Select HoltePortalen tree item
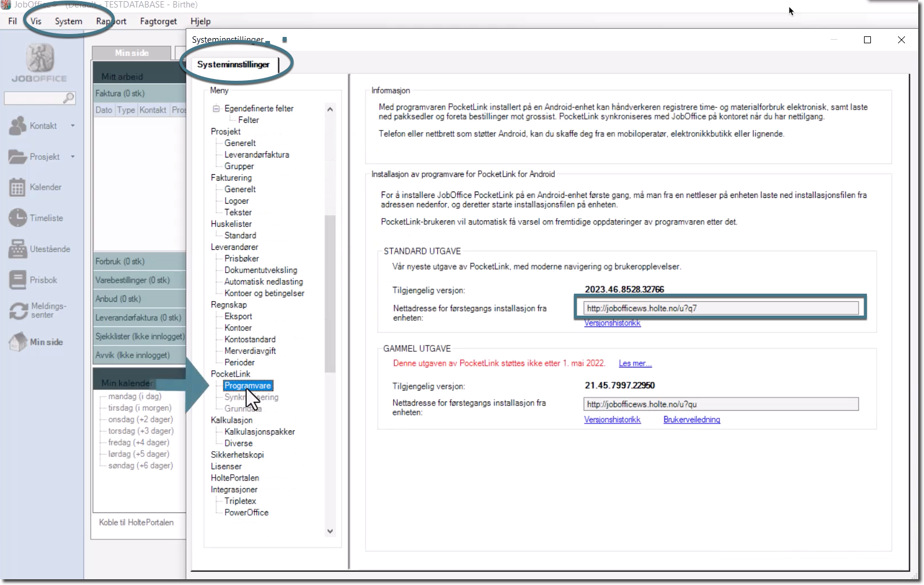924x585 pixels. [x=235, y=478]
